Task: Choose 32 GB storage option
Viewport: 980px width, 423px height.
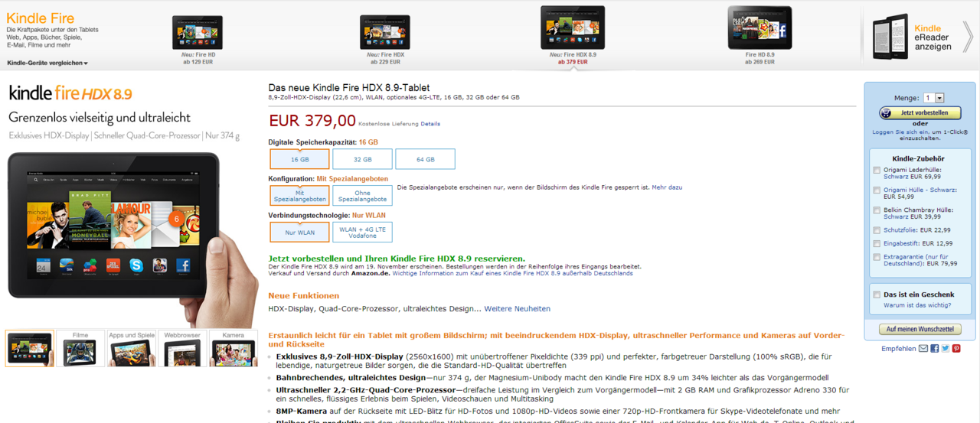Action: pyautogui.click(x=362, y=159)
